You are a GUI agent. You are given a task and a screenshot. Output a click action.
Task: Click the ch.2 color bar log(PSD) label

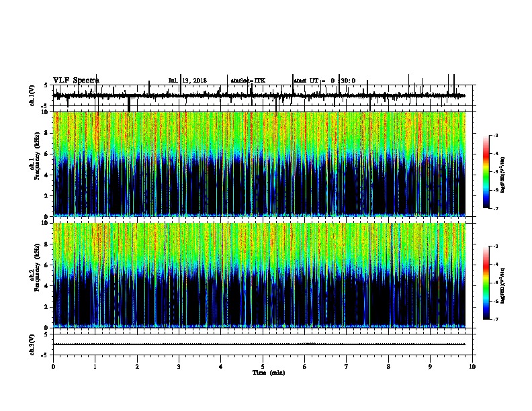pyautogui.click(x=503, y=285)
